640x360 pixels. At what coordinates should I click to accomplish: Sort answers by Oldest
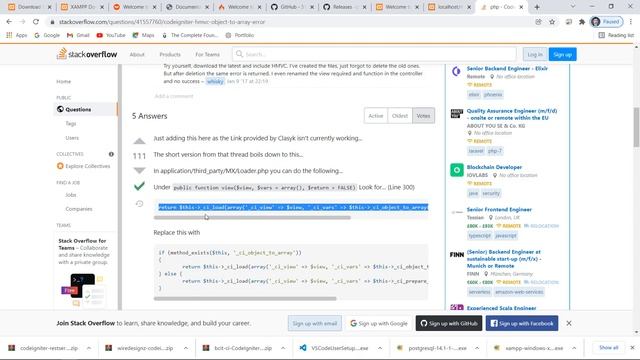[400, 116]
